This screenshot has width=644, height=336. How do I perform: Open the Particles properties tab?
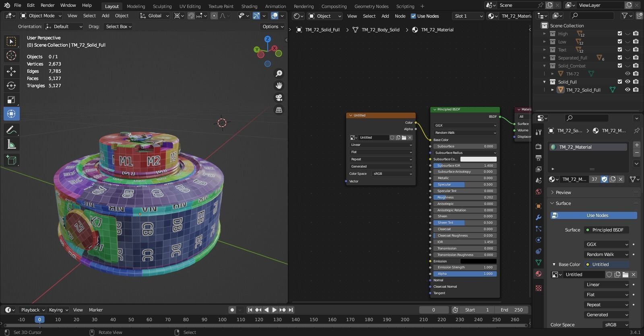539,229
